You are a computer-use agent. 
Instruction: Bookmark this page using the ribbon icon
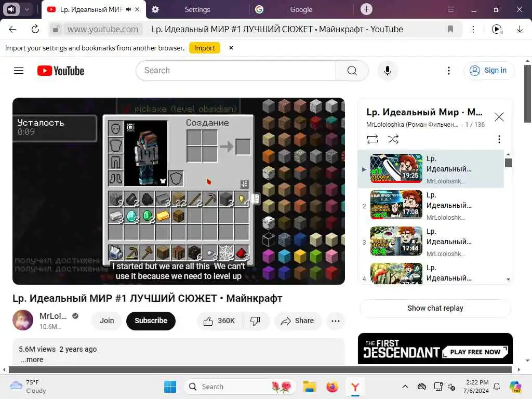tap(450, 29)
